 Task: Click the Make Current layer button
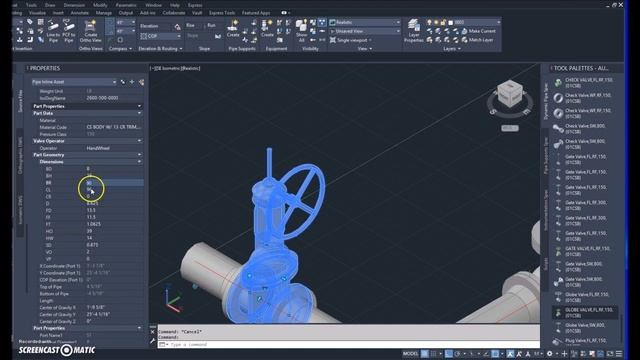(x=478, y=31)
